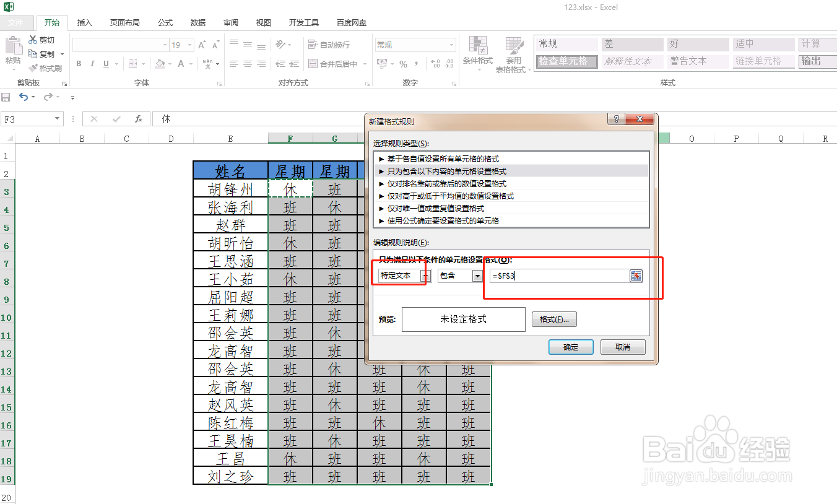Click the Increase Font Size icon

pos(202,45)
